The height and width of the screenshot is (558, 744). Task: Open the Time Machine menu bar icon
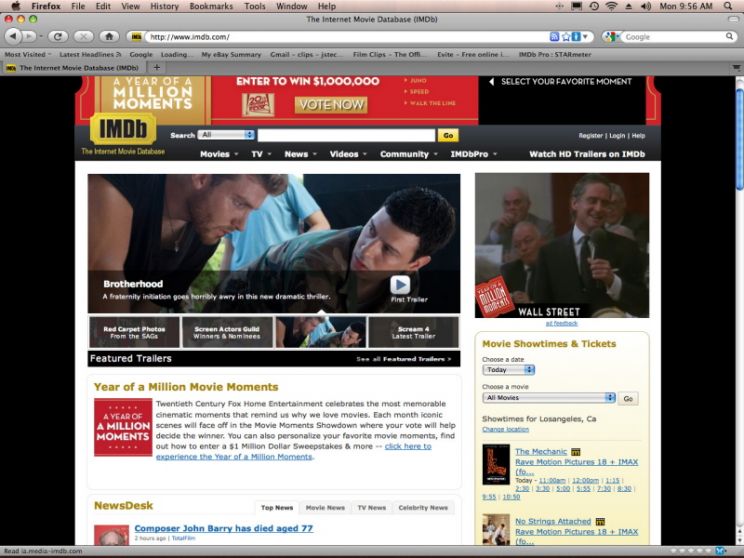(594, 6)
